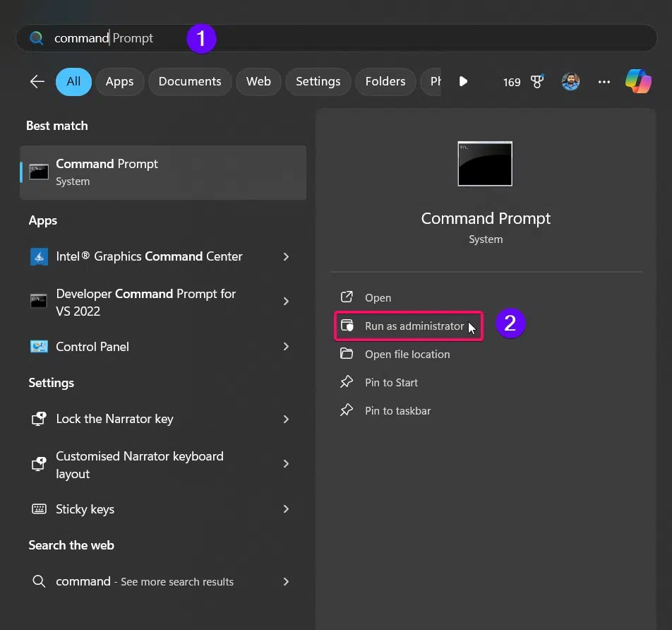Click the Pin to Start pin icon
Image resolution: width=672 pixels, height=630 pixels.
[x=347, y=381]
